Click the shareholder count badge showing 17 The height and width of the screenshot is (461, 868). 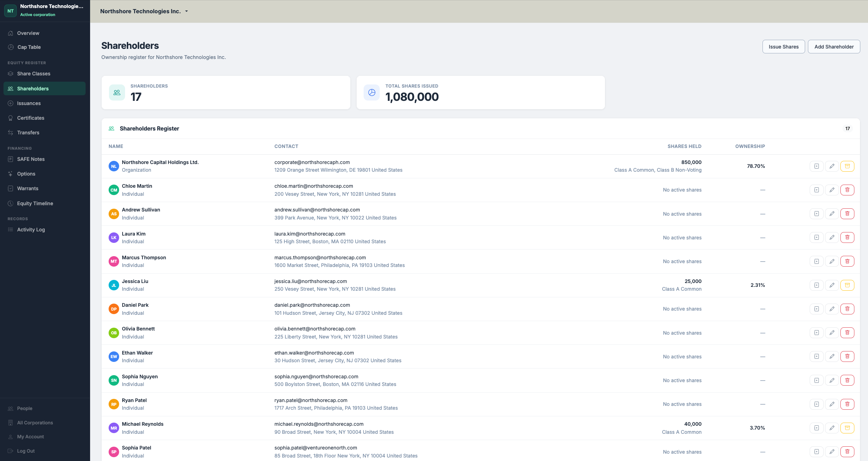pos(847,128)
